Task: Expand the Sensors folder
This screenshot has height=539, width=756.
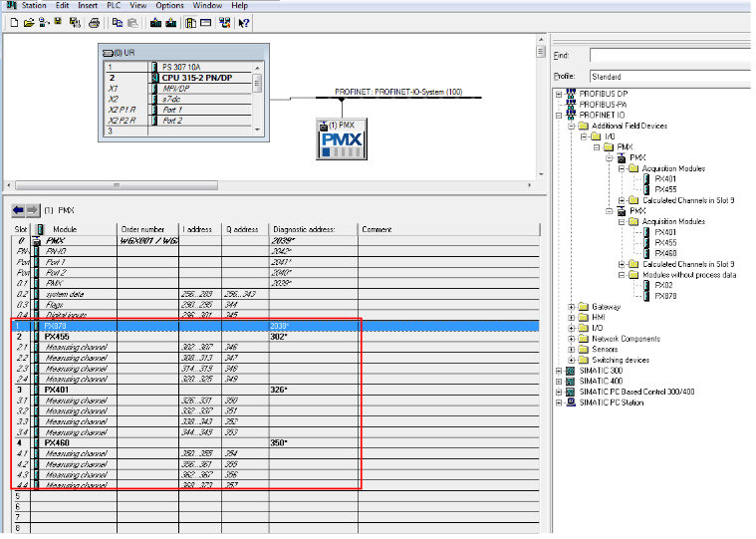Action: [572, 349]
